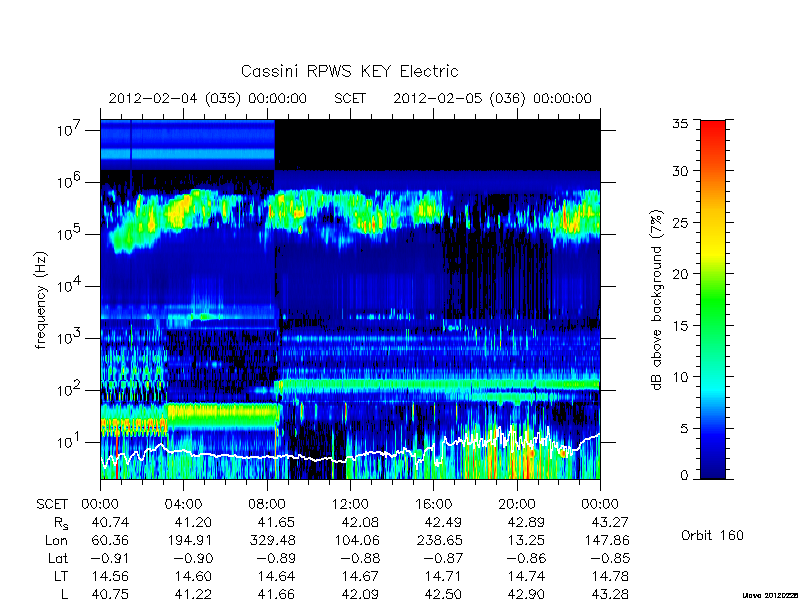Select the start date label 2012-02-04 (035) 00:00:00
Screen dimensions: 800x600
point(208,98)
